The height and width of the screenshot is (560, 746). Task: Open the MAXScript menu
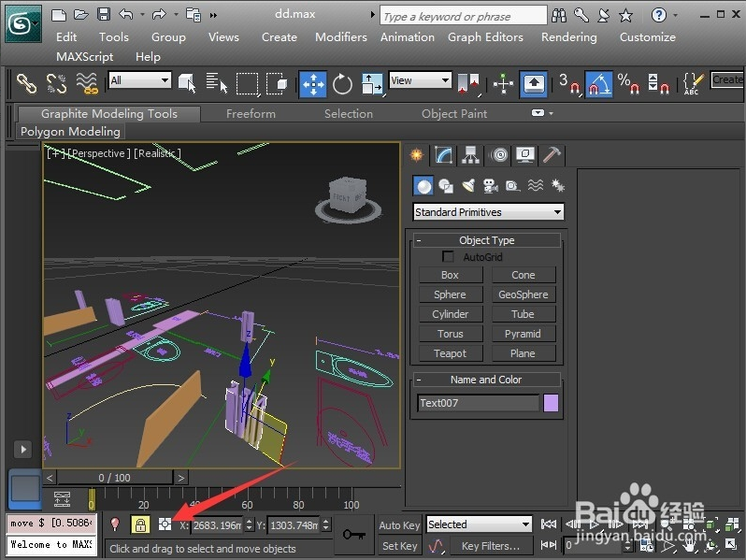pyautogui.click(x=85, y=57)
